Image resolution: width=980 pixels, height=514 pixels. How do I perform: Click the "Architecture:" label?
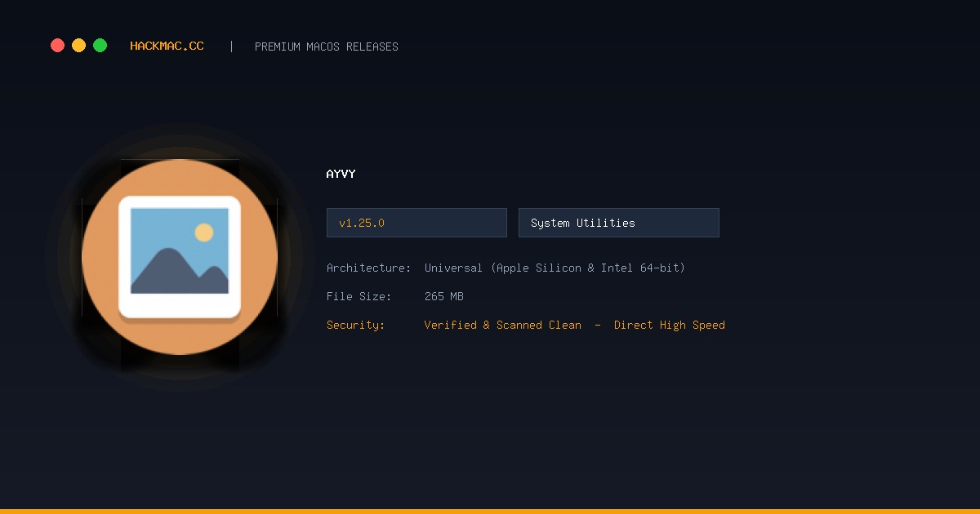(368, 268)
